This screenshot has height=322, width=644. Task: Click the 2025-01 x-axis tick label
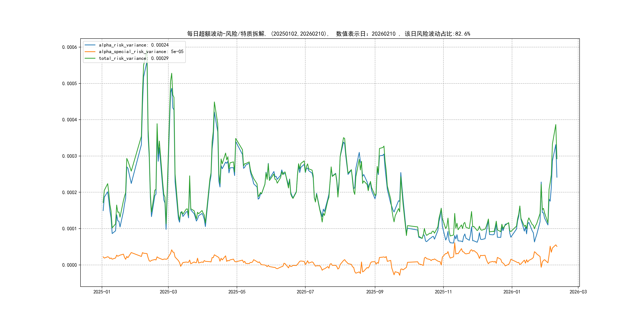(x=102, y=292)
